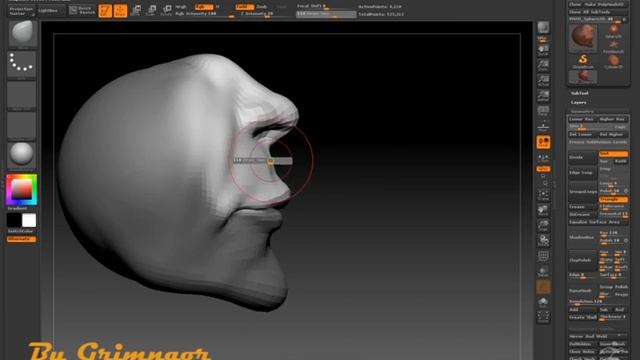Click the Actual size icon

543,80
